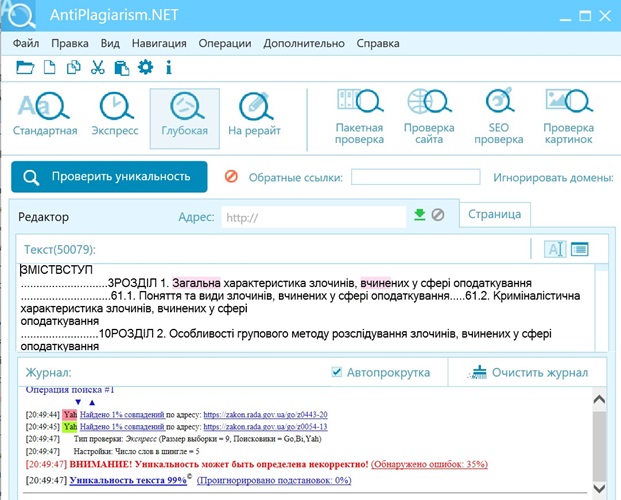
Task: Open the Вид menu
Action: point(110,43)
